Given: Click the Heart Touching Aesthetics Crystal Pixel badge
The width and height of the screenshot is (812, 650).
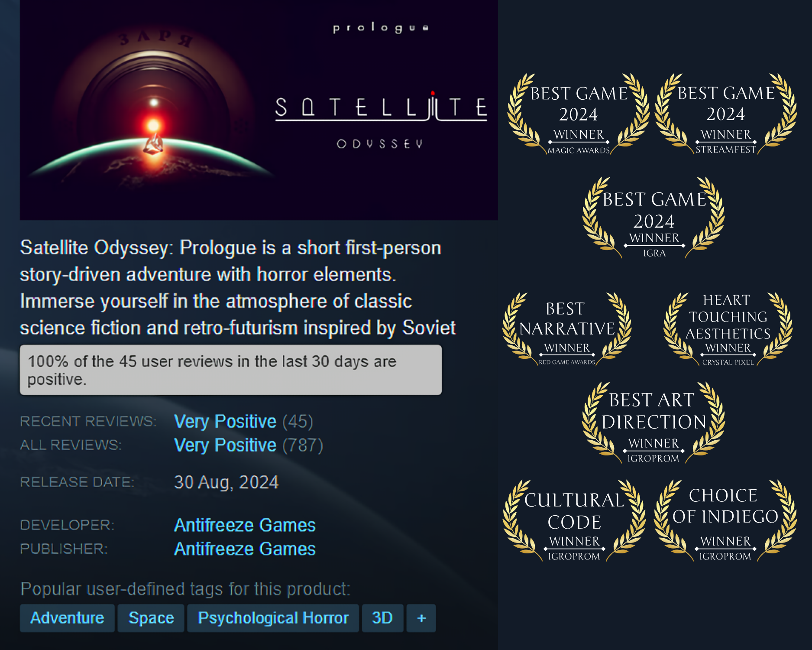Looking at the screenshot, I should 728,329.
